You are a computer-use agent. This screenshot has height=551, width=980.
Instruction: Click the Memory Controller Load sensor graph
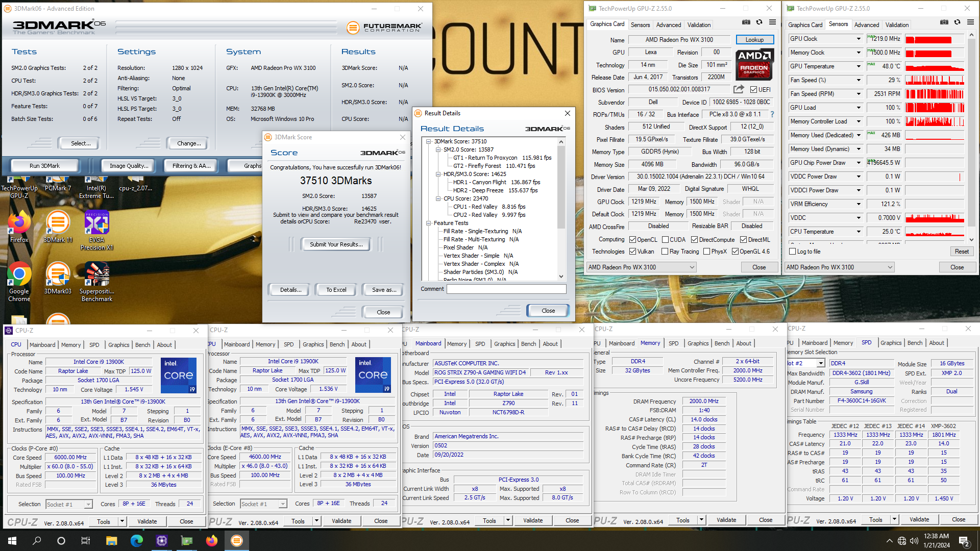pyautogui.click(x=935, y=121)
